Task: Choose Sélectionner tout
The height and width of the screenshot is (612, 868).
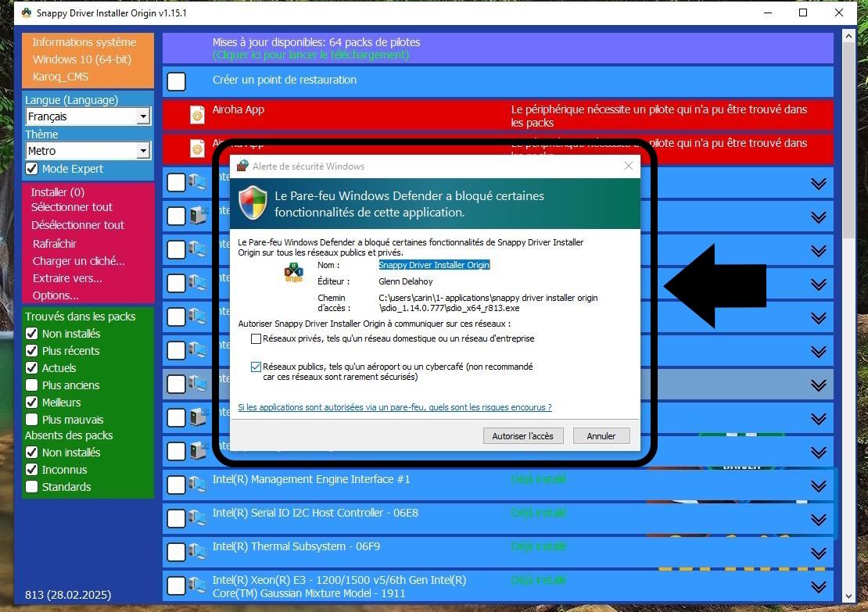Action: (x=71, y=207)
